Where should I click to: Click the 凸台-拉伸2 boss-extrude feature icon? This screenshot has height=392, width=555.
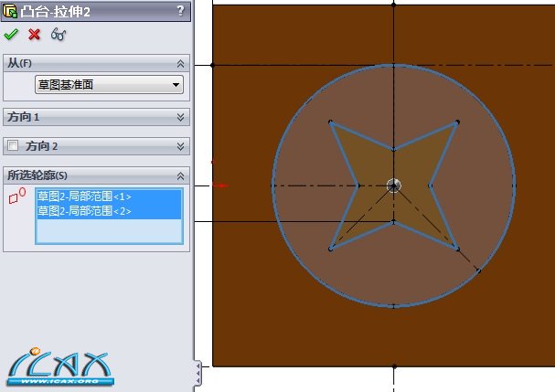[9, 11]
